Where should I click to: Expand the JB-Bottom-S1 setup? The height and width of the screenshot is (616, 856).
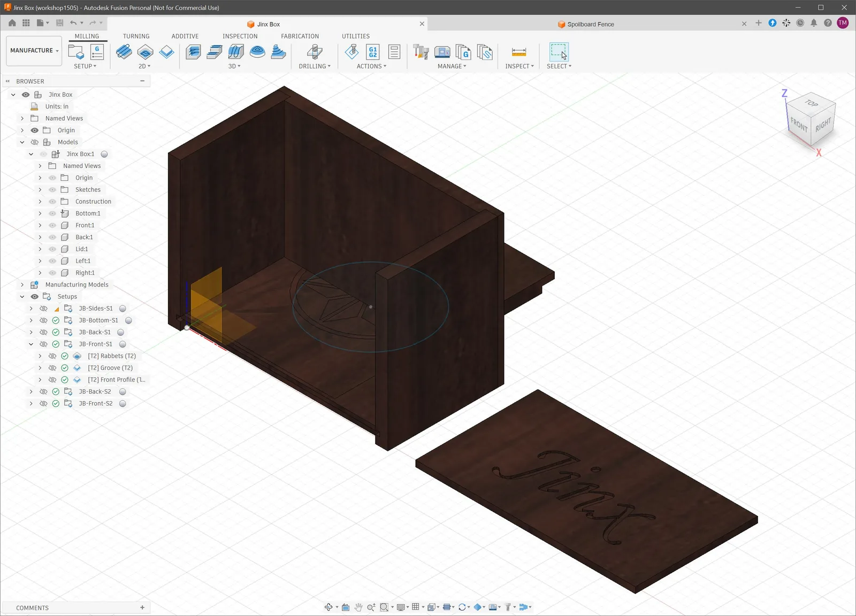click(31, 320)
